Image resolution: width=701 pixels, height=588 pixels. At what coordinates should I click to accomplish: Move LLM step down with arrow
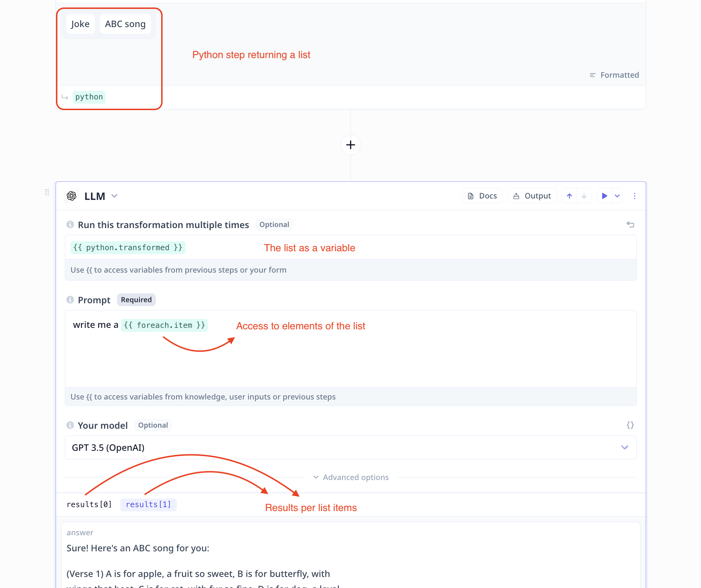(x=584, y=196)
